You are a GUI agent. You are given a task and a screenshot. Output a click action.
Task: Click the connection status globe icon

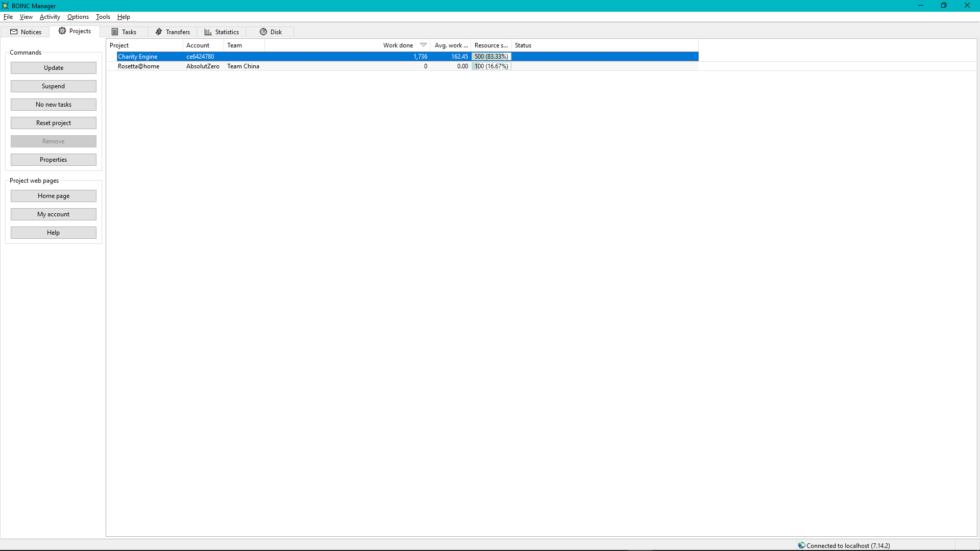click(x=801, y=545)
